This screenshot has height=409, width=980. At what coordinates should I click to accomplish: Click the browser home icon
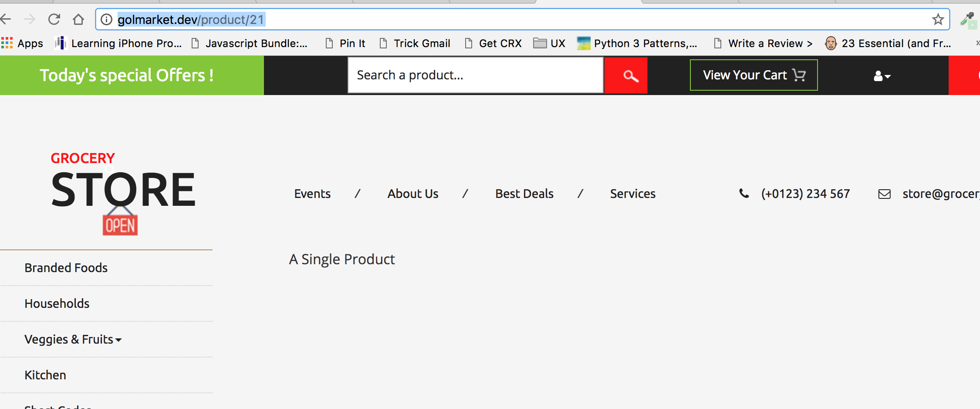pos(78,19)
